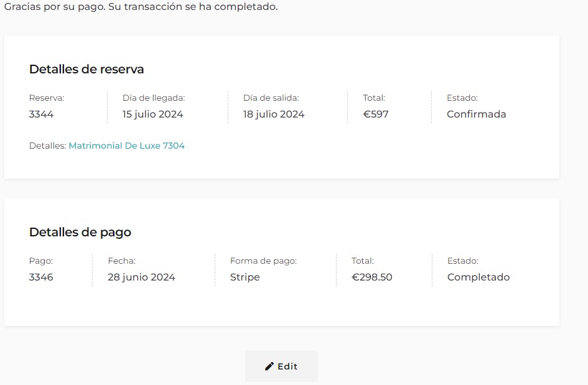Click the Confirmada reservation status
This screenshot has height=385, width=588.
tap(476, 114)
